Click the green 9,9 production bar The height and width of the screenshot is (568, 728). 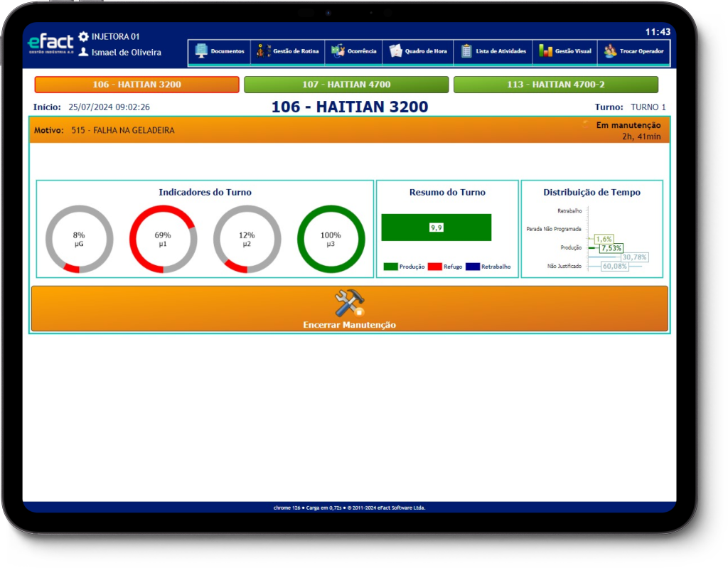(437, 227)
